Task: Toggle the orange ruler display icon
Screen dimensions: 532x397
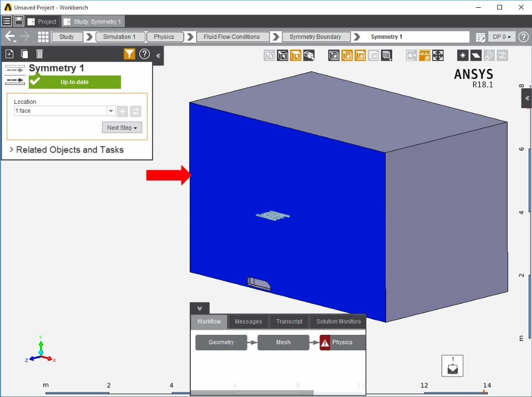Action: click(x=424, y=56)
